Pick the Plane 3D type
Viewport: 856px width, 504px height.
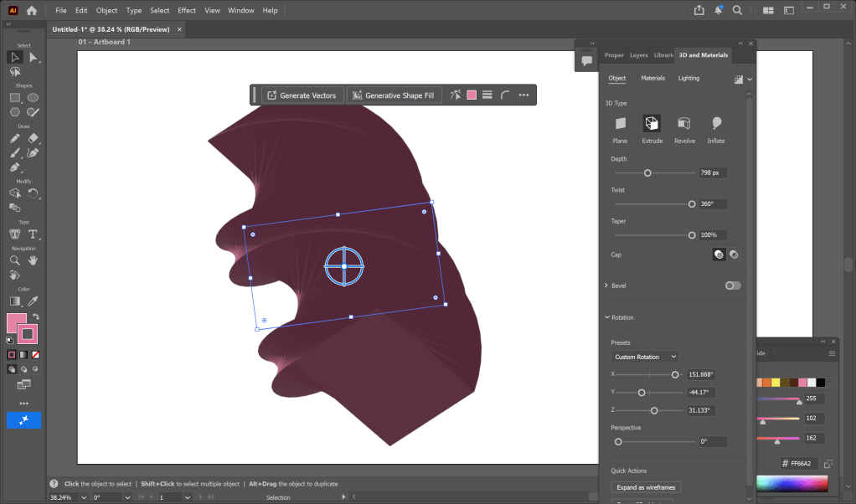click(620, 124)
